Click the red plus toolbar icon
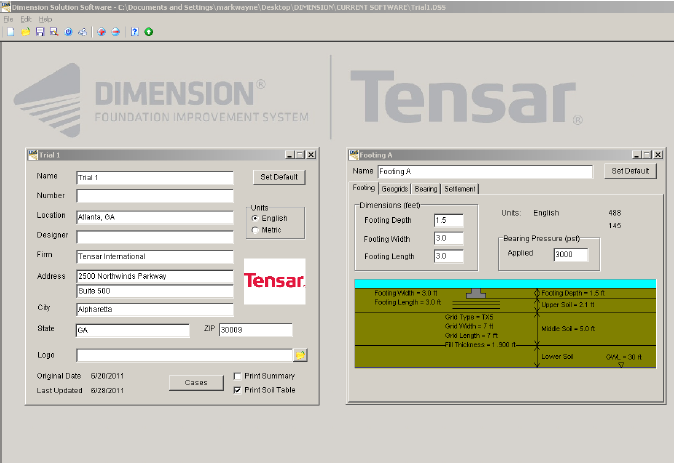674x463 pixels. (102, 32)
